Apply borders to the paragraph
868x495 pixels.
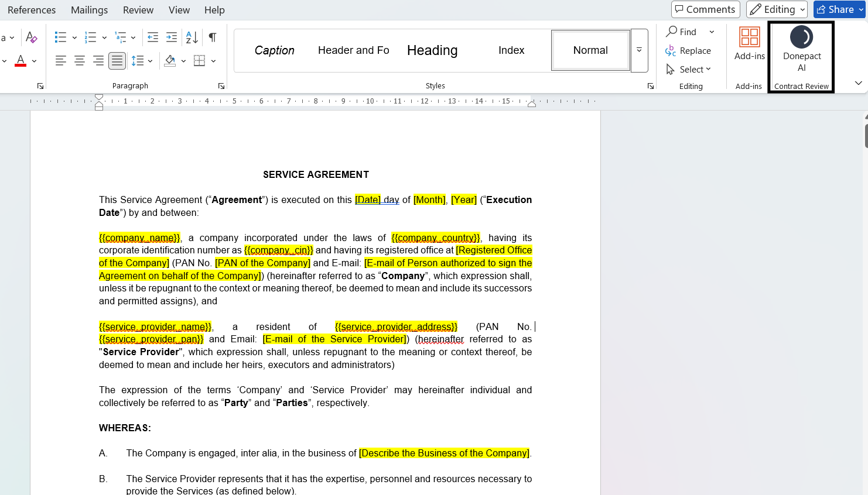[x=199, y=60]
